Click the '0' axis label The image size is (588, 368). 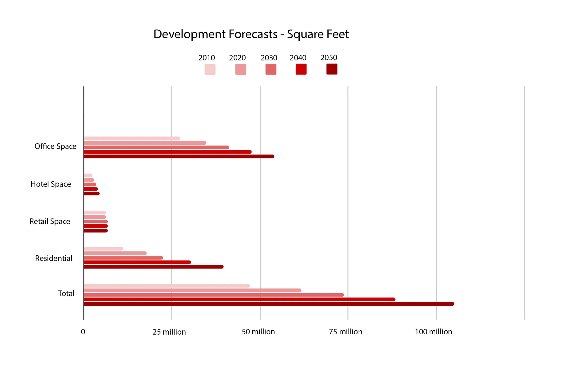[x=83, y=332]
